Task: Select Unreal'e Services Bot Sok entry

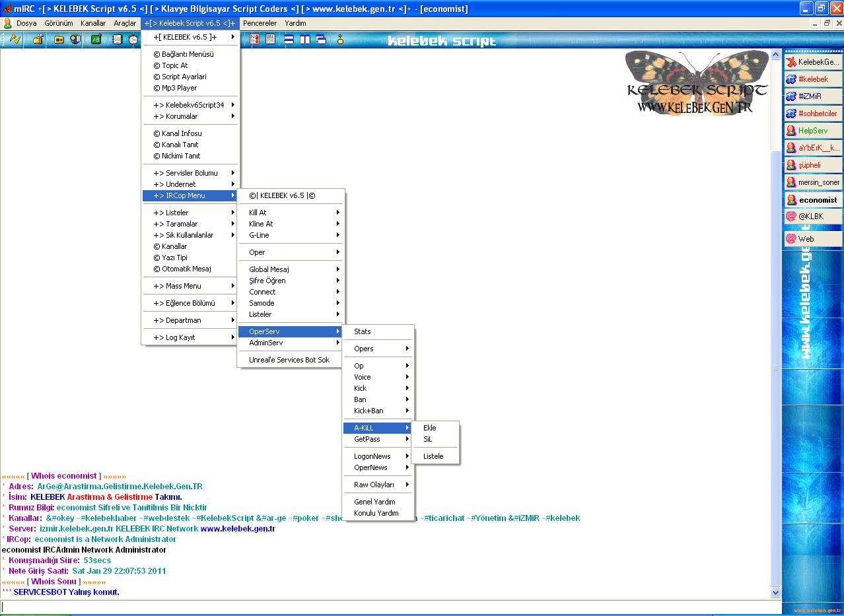Action: pos(291,360)
